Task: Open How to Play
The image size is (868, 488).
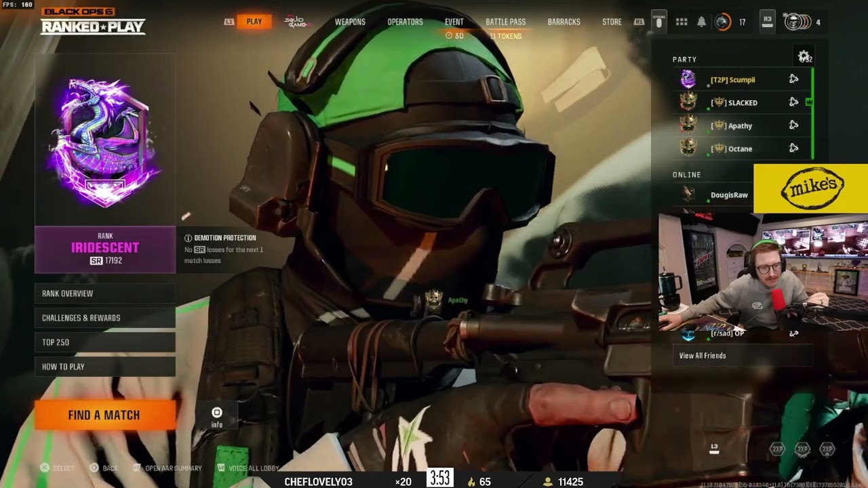Action: (105, 367)
